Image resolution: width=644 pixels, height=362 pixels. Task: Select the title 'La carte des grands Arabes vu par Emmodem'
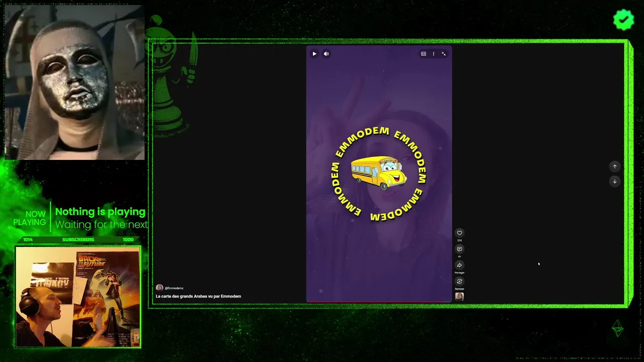pyautogui.click(x=198, y=296)
